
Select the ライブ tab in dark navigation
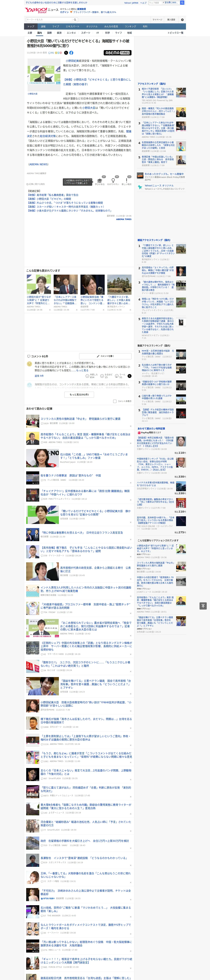56,27
